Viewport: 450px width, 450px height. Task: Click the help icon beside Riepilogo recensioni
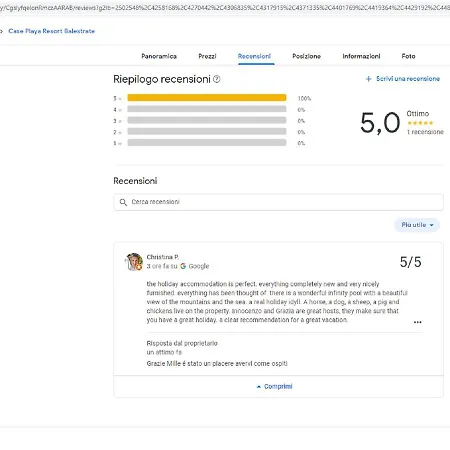(217, 79)
